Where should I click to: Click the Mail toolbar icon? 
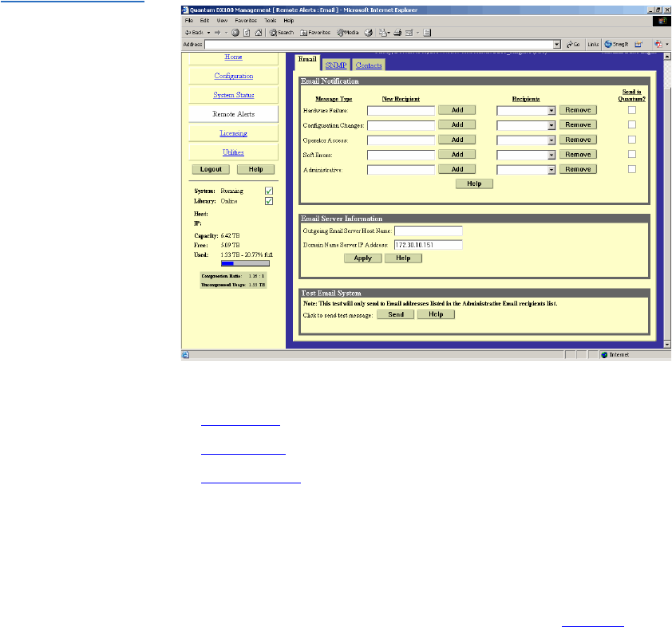coord(383,33)
